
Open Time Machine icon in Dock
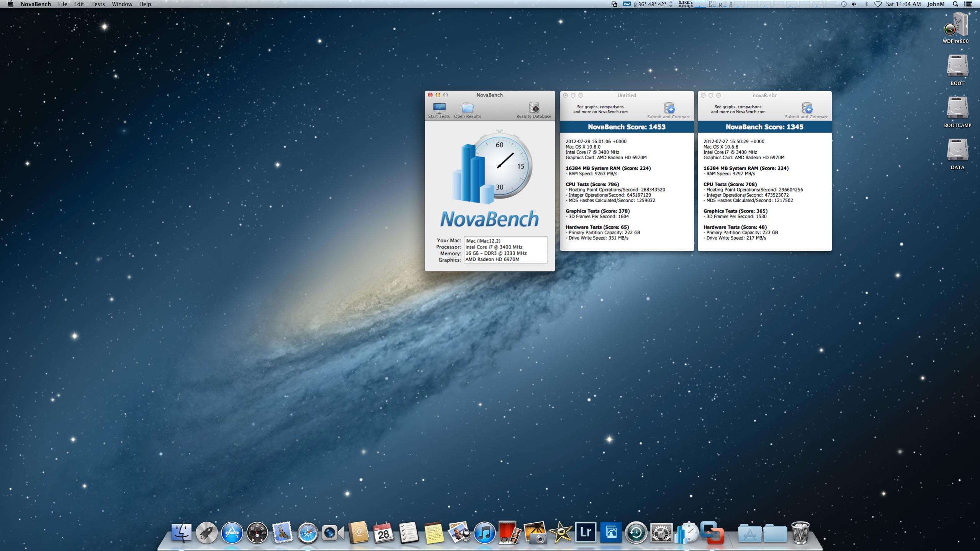coord(636,532)
